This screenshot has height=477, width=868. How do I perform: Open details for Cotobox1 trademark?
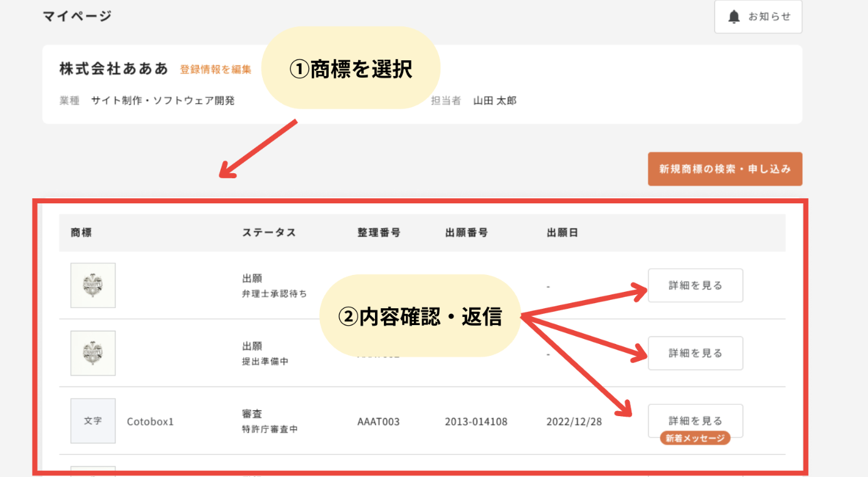click(696, 421)
